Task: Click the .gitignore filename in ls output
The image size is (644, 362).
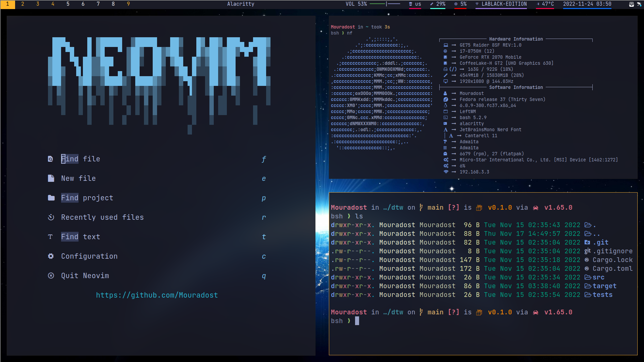Action: (x=612, y=251)
